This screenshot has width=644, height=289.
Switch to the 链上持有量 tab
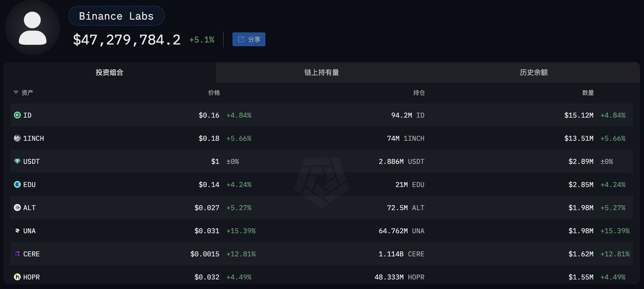[x=321, y=72]
